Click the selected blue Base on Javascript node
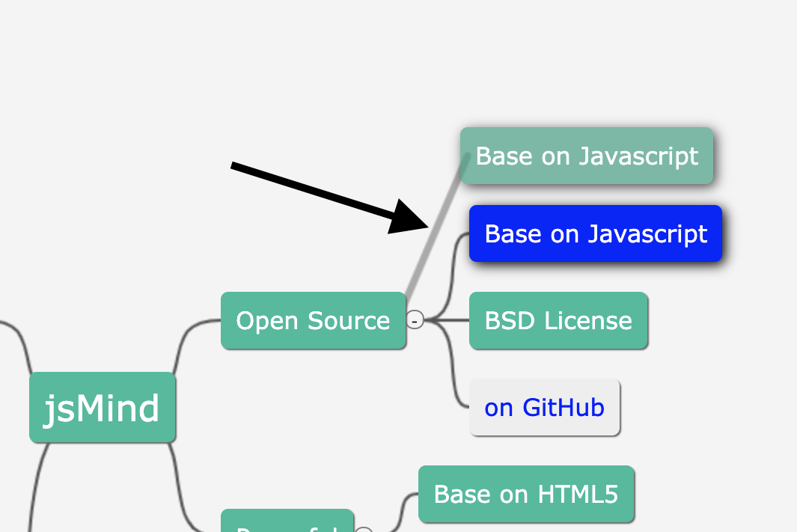This screenshot has width=797, height=532. (595, 233)
